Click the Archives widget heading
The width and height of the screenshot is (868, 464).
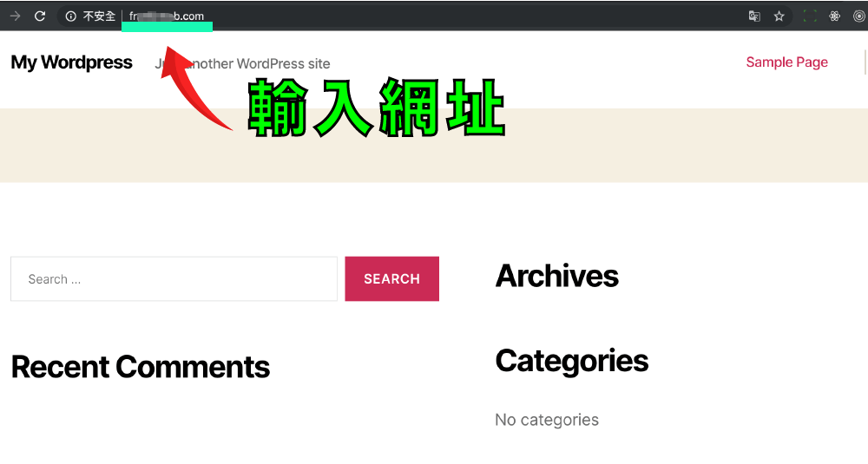[557, 276]
